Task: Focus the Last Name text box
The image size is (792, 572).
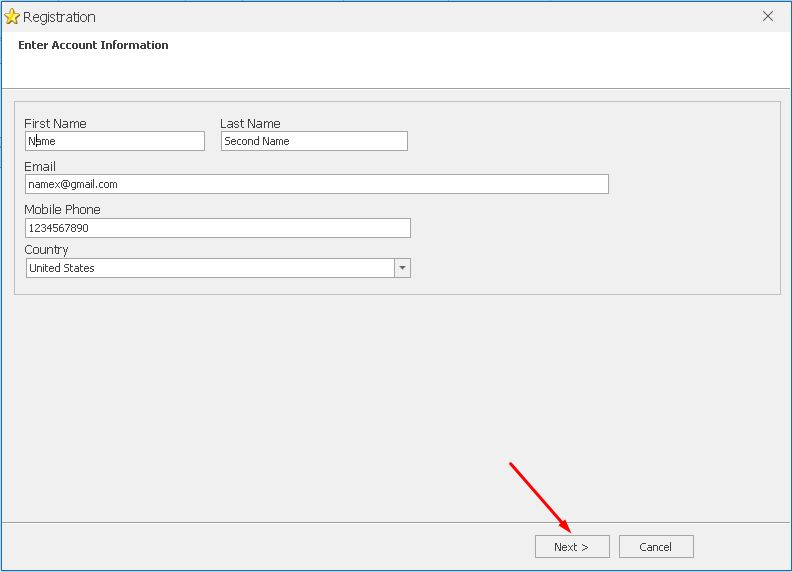Action: click(x=314, y=141)
